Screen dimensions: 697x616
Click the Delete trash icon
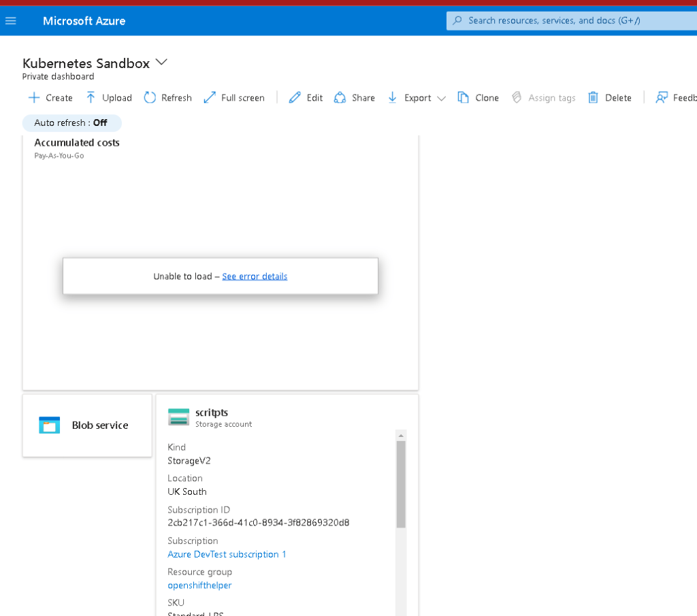point(593,98)
